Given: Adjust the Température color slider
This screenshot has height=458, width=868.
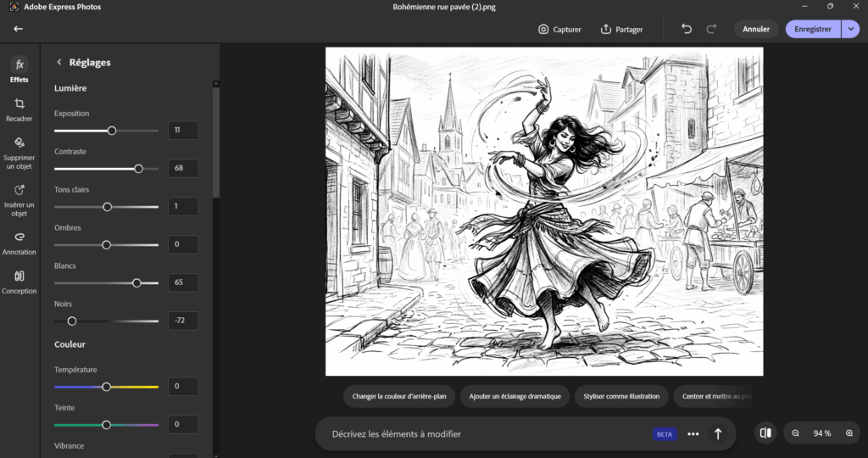Looking at the screenshot, I should 106,387.
